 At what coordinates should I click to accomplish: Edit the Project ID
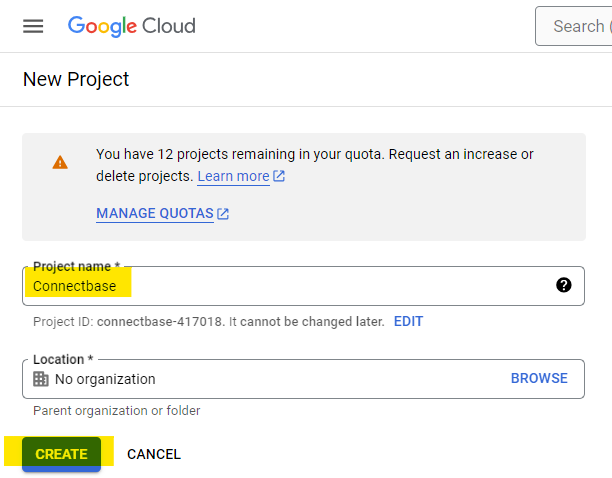coord(408,322)
